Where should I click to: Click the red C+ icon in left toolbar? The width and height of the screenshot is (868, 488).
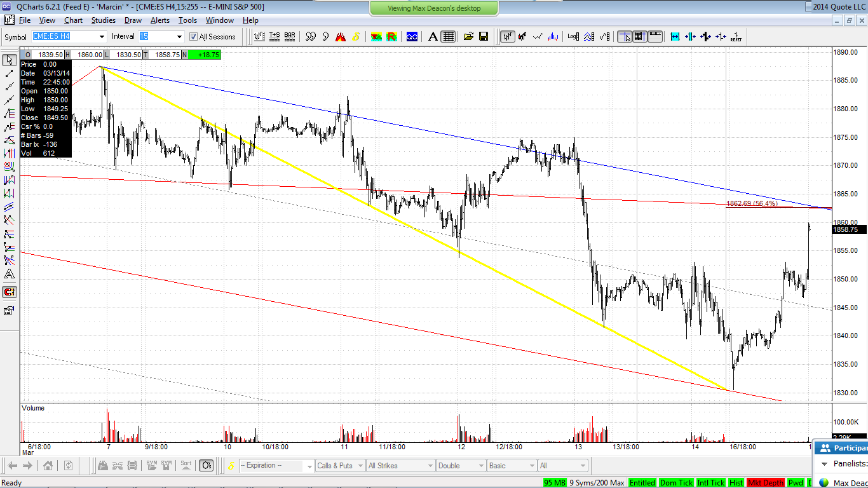(10, 292)
